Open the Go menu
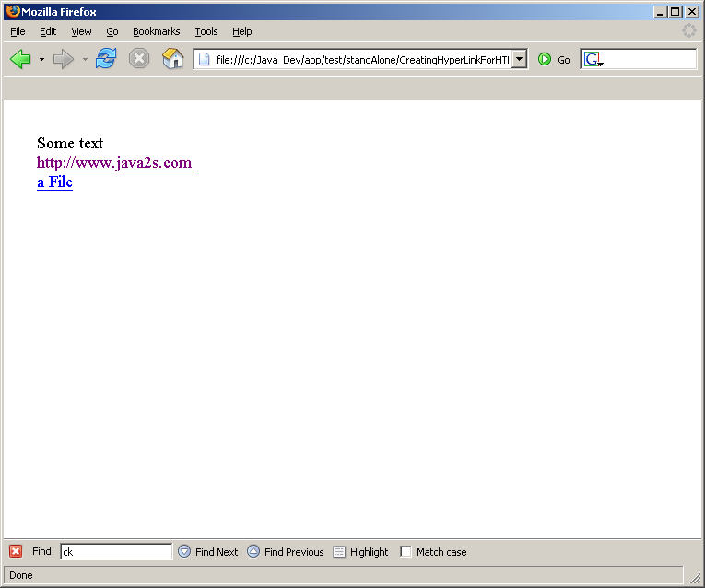705x588 pixels. coord(112,31)
